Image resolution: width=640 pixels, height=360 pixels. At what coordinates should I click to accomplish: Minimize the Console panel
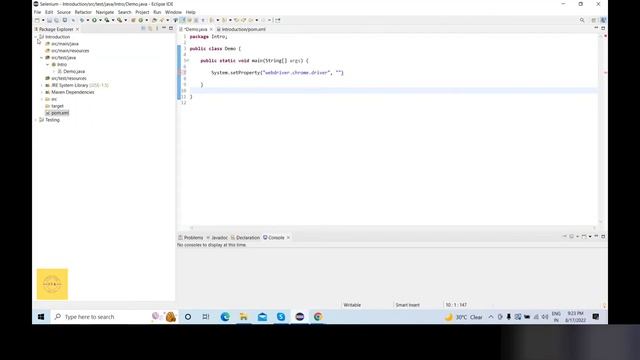pos(596,236)
